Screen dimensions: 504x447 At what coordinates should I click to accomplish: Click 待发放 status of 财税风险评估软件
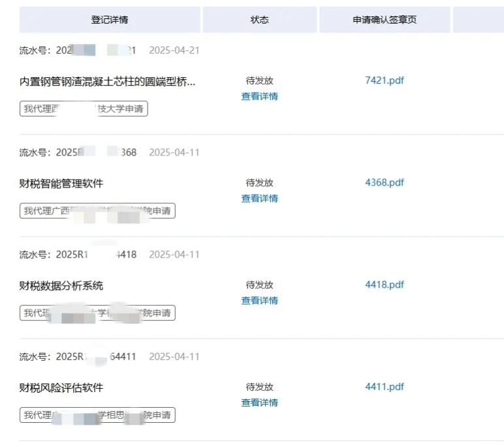(259, 387)
